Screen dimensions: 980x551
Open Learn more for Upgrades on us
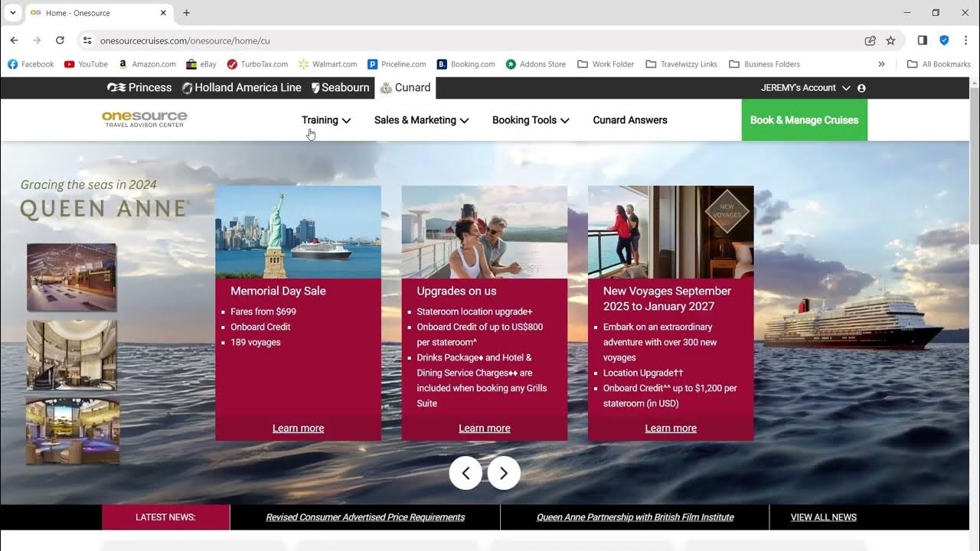click(x=485, y=429)
